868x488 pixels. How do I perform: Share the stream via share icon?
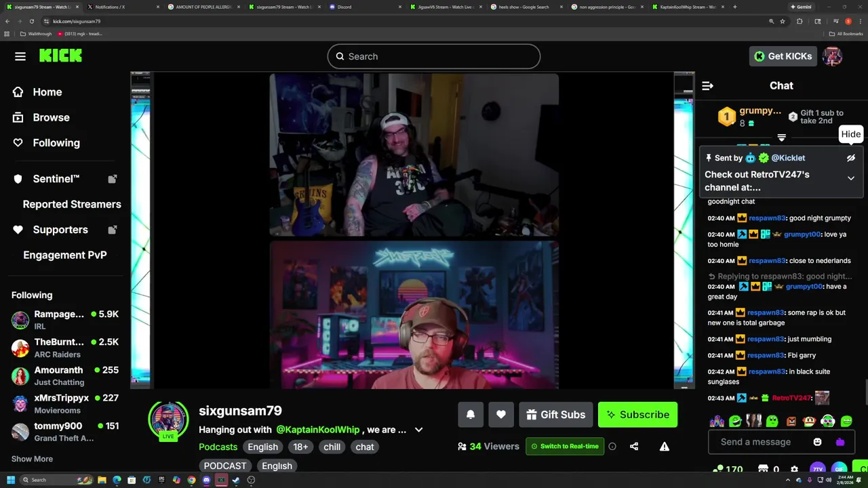click(x=634, y=447)
